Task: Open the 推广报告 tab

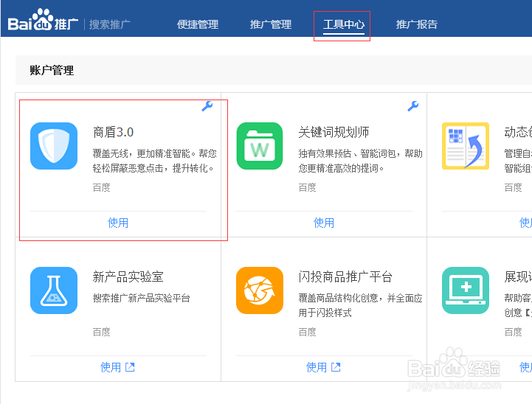Action: pos(417,24)
